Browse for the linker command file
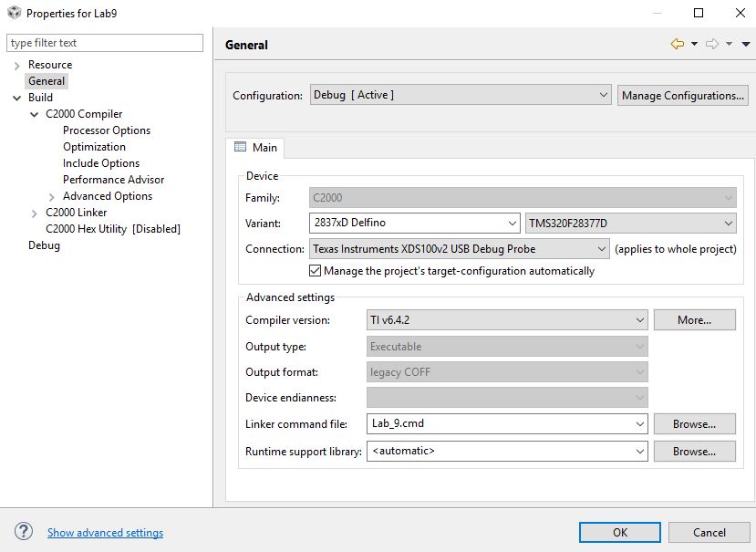Image resolution: width=756 pixels, height=552 pixels. click(694, 424)
